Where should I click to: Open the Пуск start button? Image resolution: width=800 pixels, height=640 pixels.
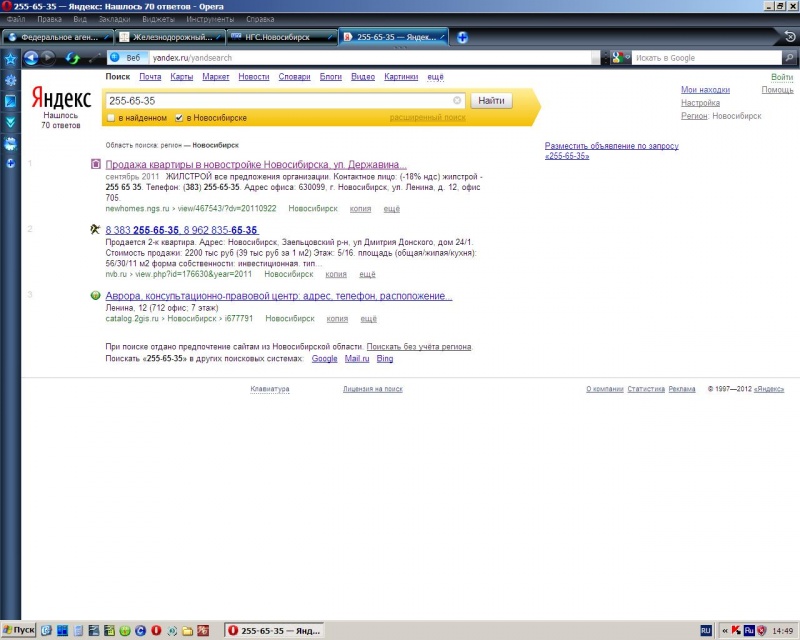tap(18, 630)
